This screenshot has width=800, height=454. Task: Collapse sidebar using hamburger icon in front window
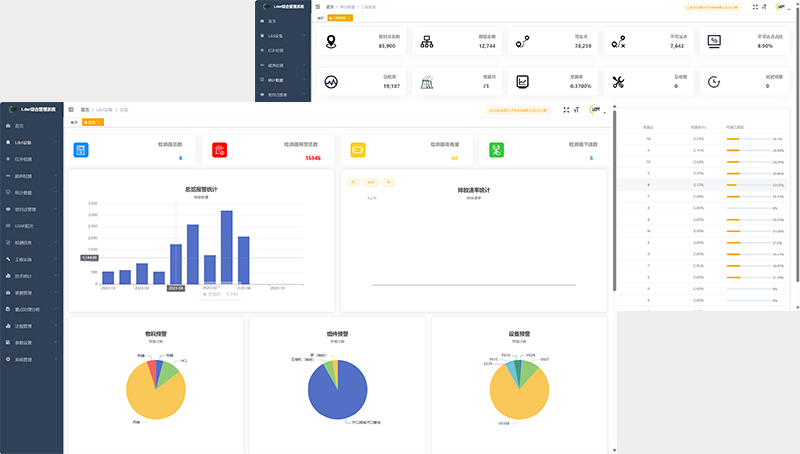71,109
